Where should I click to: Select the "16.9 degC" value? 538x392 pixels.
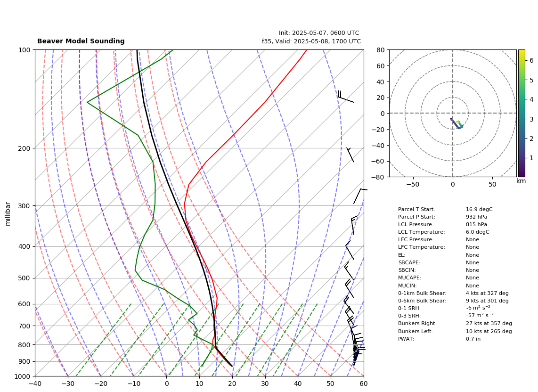479,209
